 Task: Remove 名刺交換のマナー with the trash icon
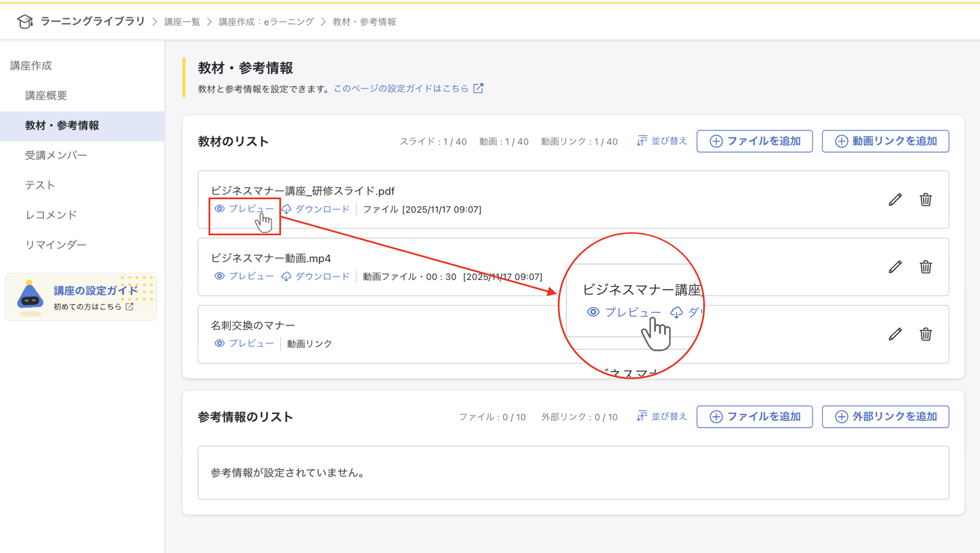coord(926,334)
